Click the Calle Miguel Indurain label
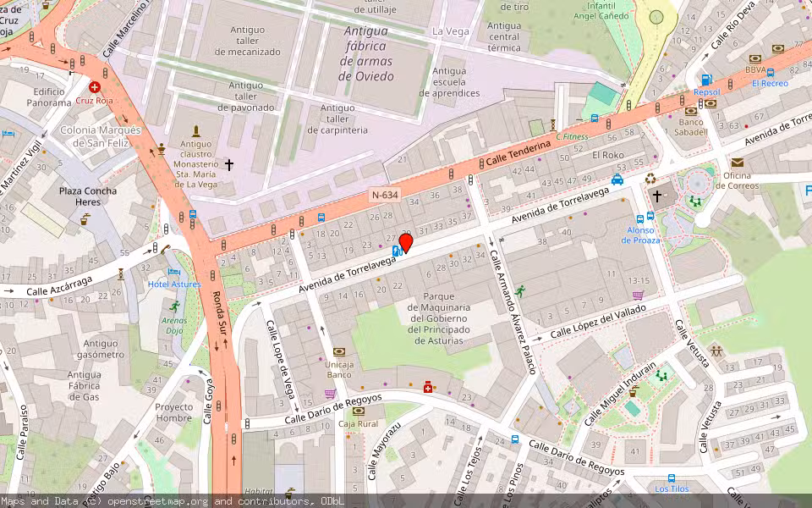This screenshot has width=812, height=508. (620, 394)
